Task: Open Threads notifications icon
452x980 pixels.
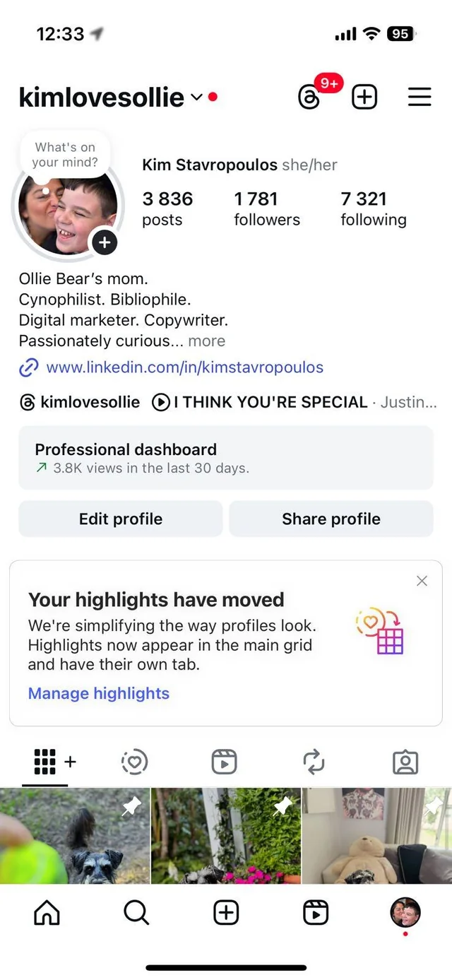Action: [x=310, y=98]
